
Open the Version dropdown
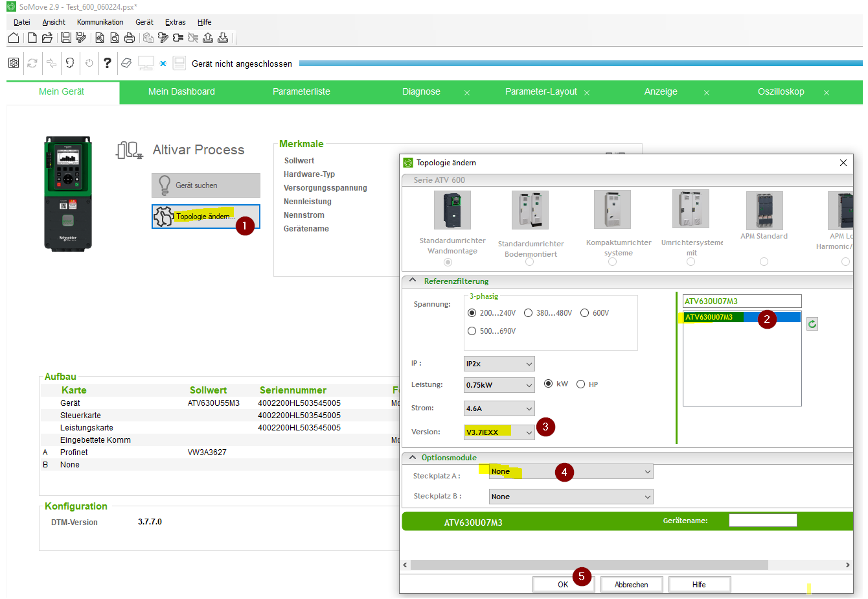click(x=499, y=432)
